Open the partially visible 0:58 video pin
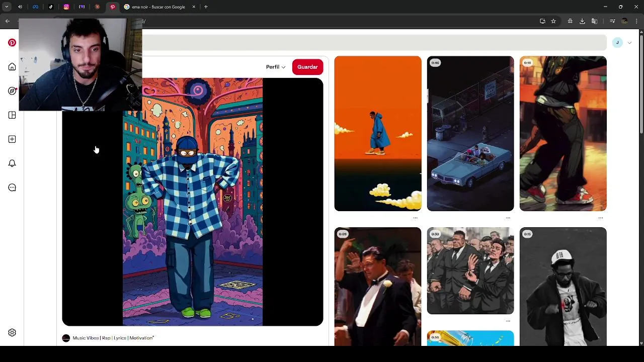The image size is (644, 362). coord(470,338)
